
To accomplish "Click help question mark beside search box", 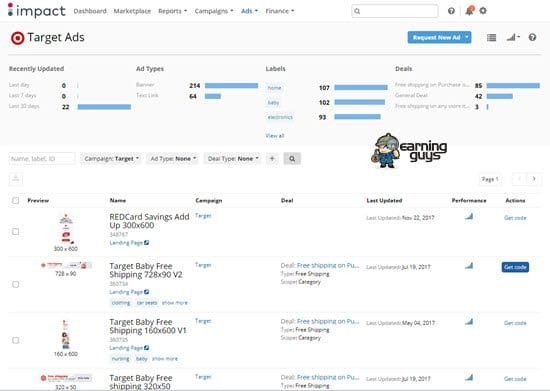I will 451,11.
